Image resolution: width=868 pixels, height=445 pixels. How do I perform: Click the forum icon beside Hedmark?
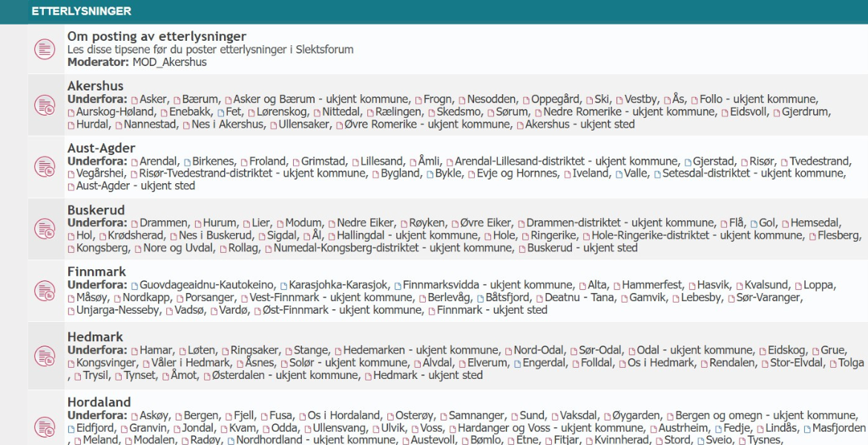click(43, 355)
